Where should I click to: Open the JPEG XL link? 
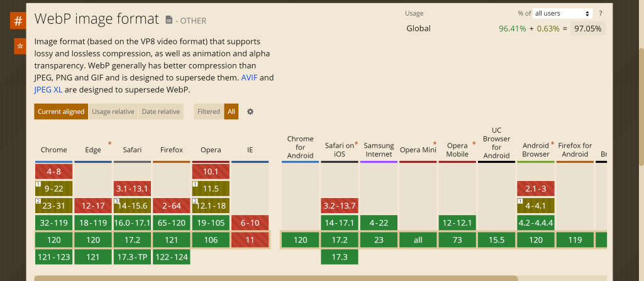[x=48, y=90]
